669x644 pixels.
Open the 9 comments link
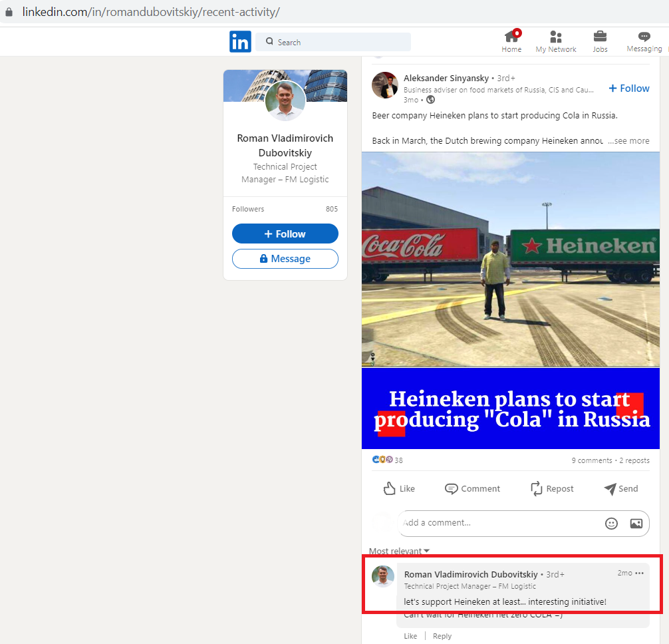(x=592, y=460)
